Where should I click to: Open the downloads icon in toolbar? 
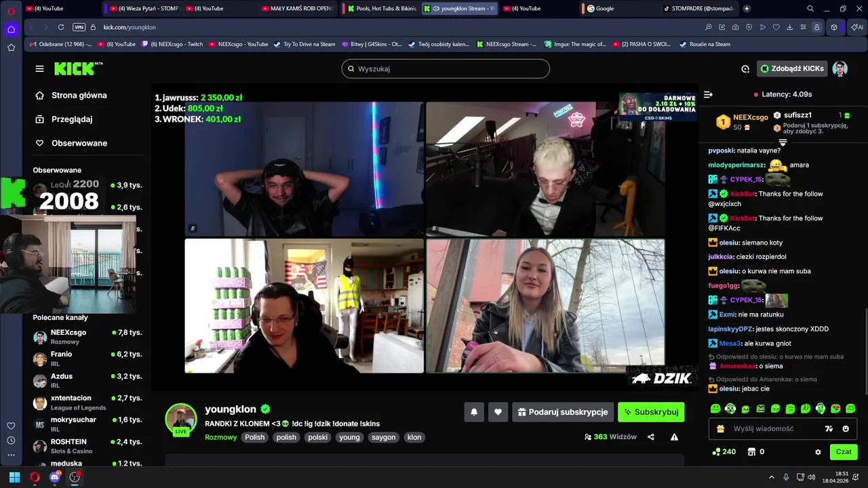click(790, 27)
